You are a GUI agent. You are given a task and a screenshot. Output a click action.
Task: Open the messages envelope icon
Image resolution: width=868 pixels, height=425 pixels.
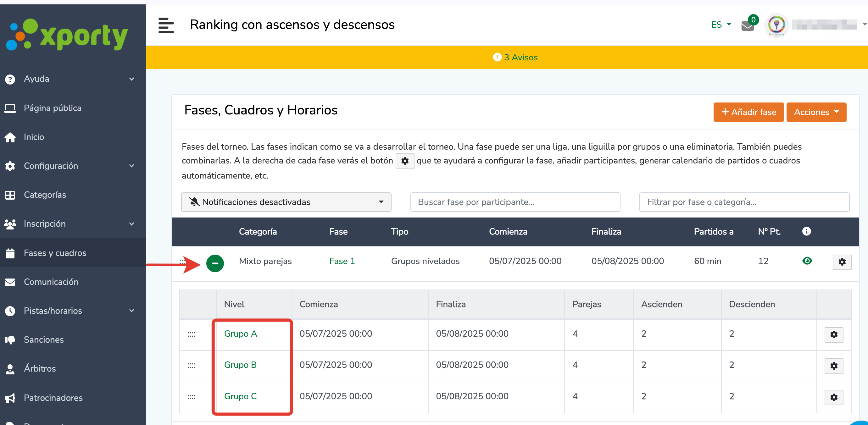748,25
